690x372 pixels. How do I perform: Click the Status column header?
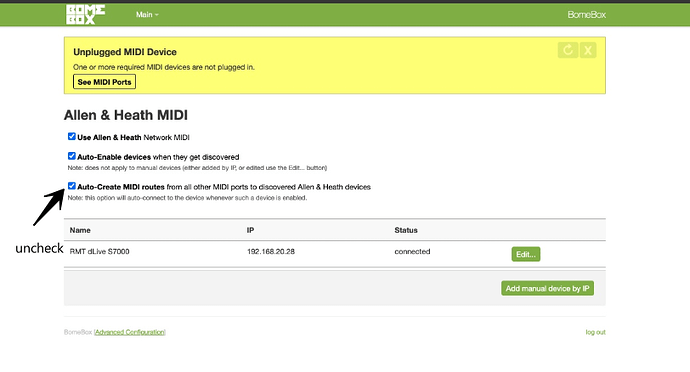[x=406, y=230]
